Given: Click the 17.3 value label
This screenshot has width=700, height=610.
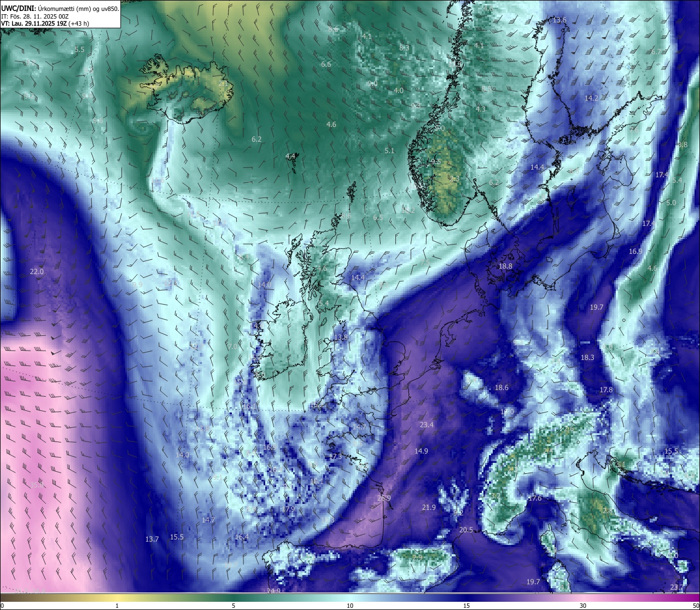Looking at the screenshot, I should point(335,456).
